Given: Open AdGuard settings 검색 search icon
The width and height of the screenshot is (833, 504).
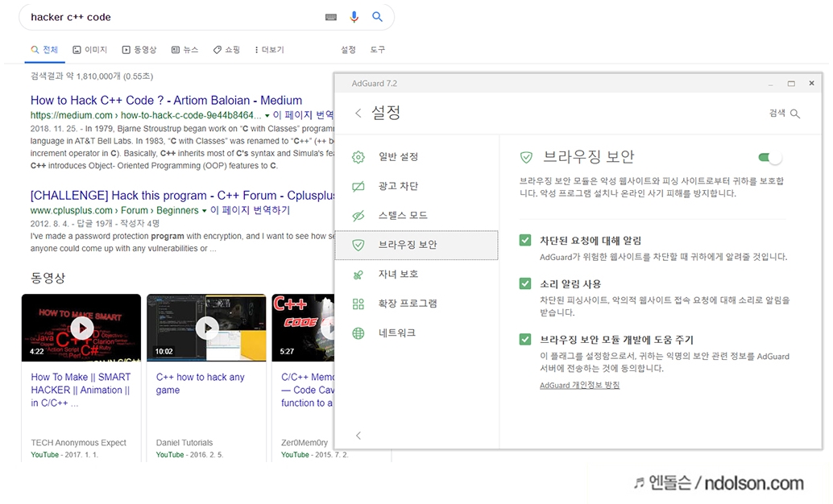Looking at the screenshot, I should click(795, 114).
